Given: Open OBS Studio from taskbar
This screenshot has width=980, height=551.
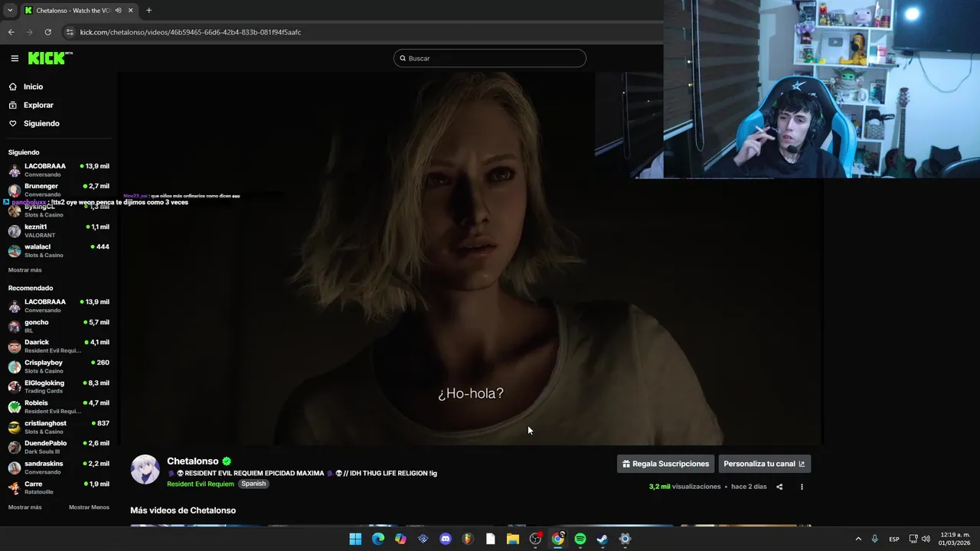Looking at the screenshot, I should click(535, 539).
